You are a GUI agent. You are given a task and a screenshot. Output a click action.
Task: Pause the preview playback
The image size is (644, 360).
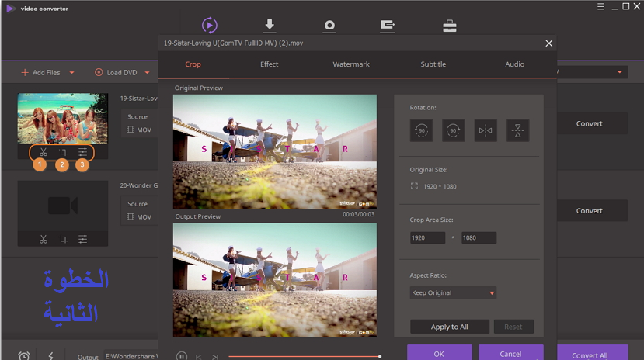pyautogui.click(x=182, y=356)
